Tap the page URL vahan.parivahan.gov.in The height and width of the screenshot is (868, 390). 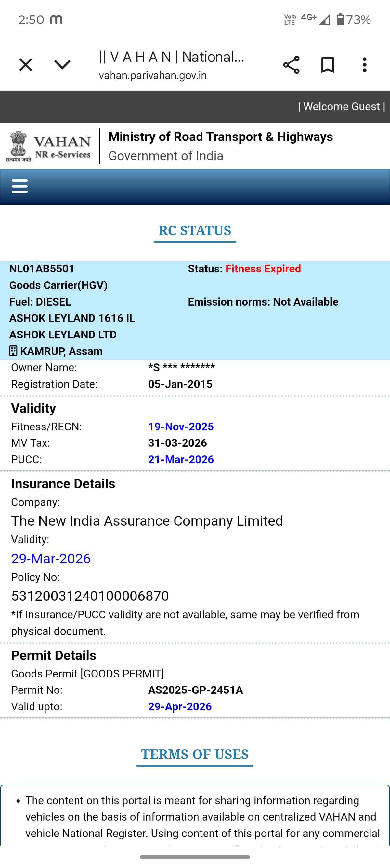click(152, 75)
